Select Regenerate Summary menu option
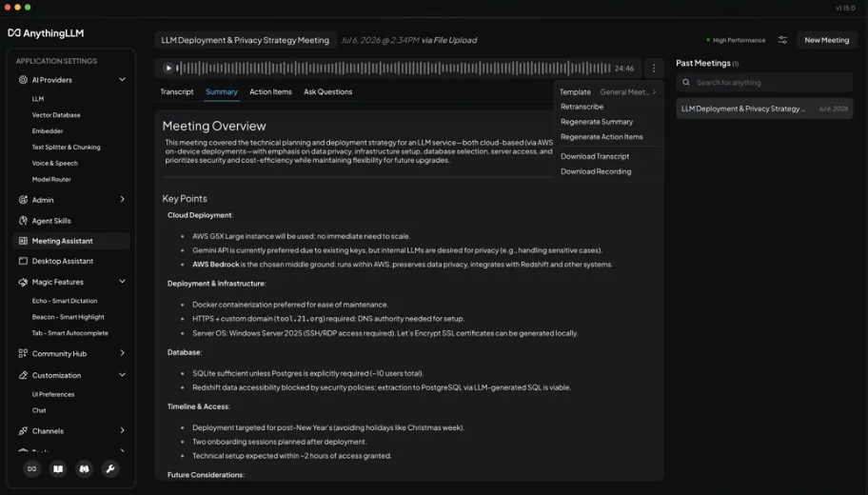Screen dimensions: 868x495 pos(597,122)
